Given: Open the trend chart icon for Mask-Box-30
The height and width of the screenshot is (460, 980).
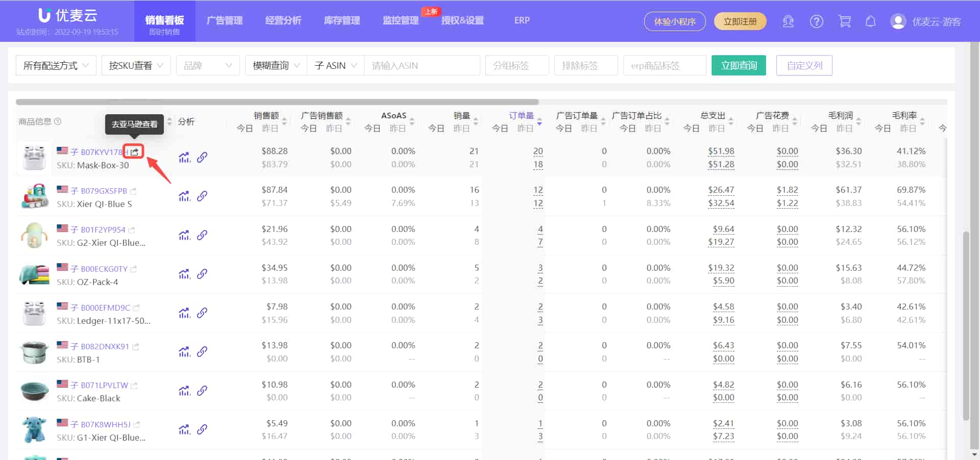Looking at the screenshot, I should 184,158.
